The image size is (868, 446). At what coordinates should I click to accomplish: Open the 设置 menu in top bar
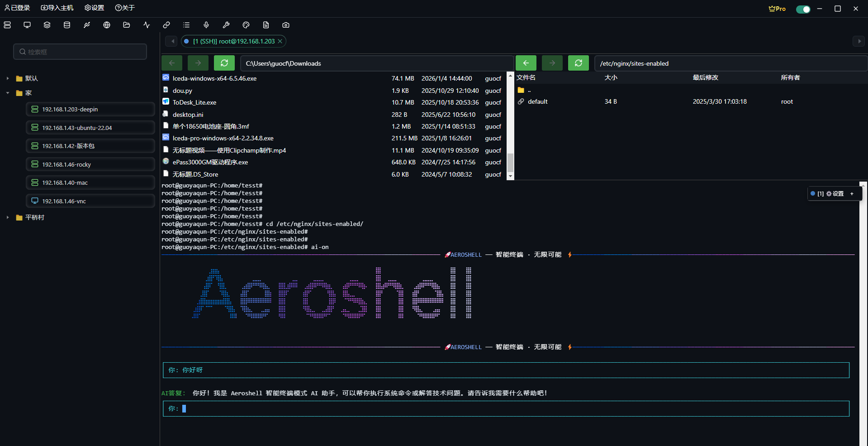pos(94,8)
